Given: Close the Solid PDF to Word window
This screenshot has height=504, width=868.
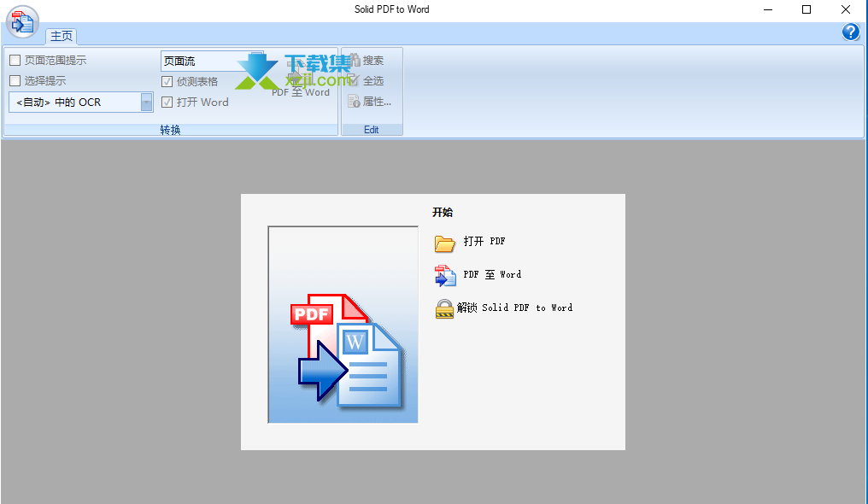Looking at the screenshot, I should pos(845,9).
